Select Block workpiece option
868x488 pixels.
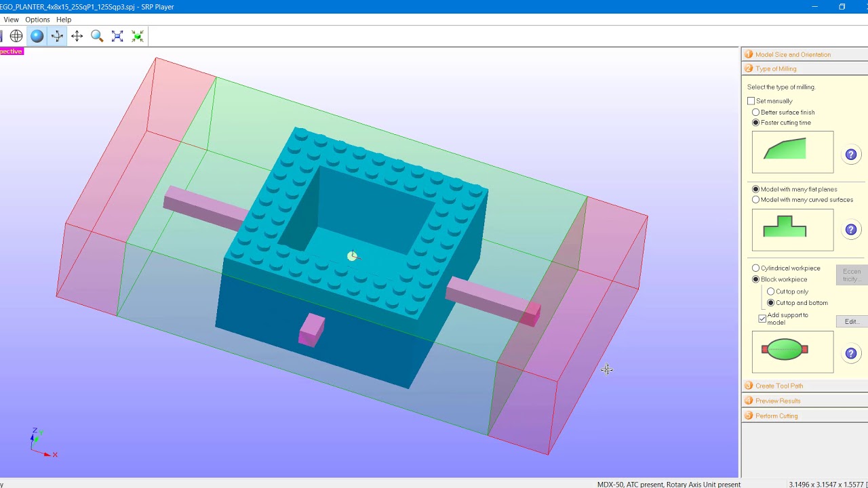[755, 279]
